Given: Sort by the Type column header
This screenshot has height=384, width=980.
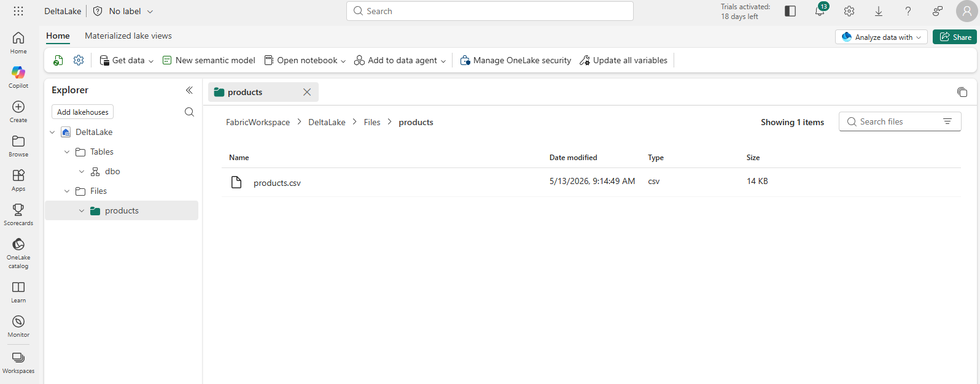Looking at the screenshot, I should 656,158.
